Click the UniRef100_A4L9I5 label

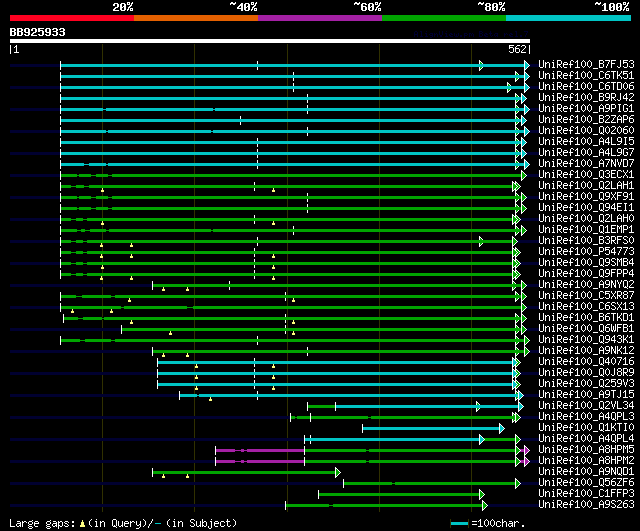(586, 142)
